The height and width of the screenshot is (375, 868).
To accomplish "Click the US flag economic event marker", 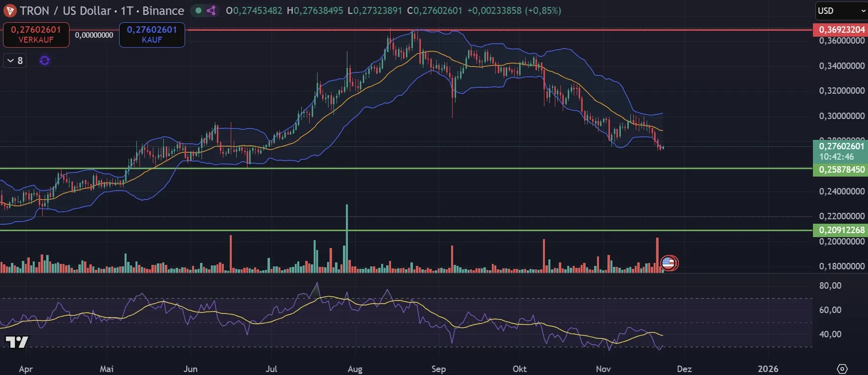I will coord(668,263).
